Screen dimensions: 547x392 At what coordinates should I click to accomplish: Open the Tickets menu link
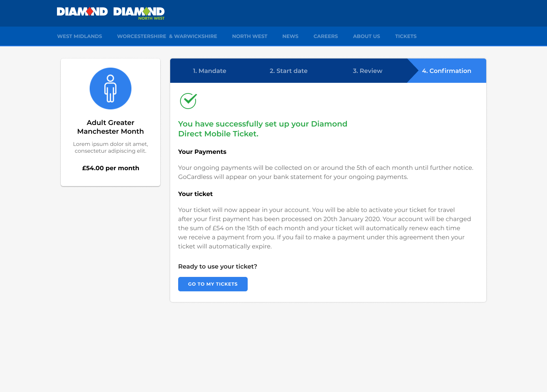(x=406, y=36)
